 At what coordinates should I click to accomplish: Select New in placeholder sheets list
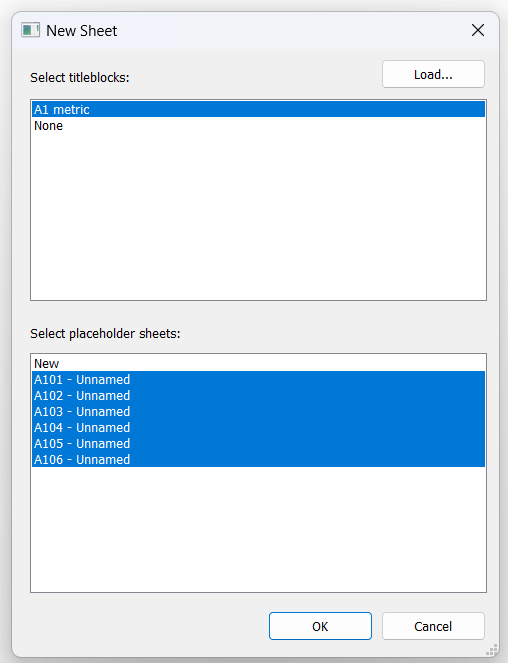258,364
